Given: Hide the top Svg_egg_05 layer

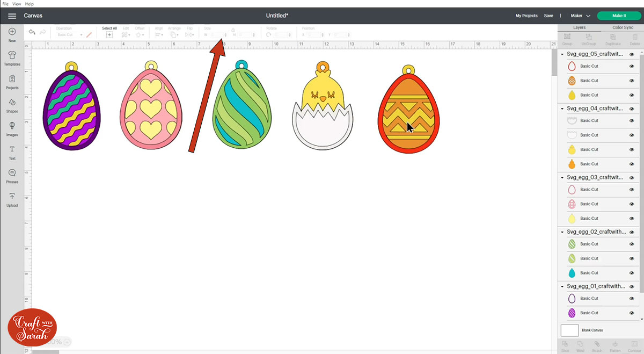Looking at the screenshot, I should tap(632, 54).
